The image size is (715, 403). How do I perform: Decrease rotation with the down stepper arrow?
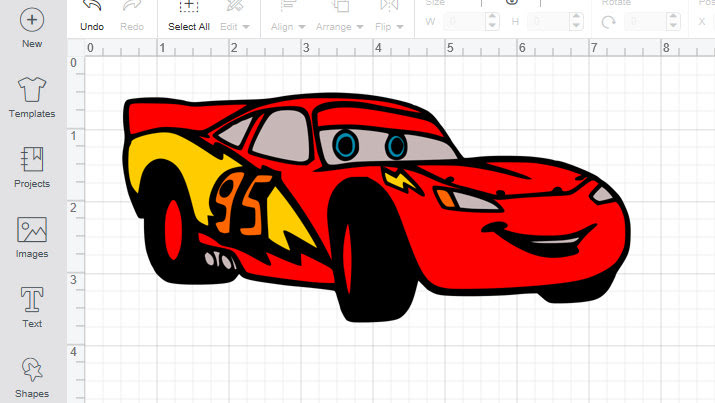click(x=673, y=26)
